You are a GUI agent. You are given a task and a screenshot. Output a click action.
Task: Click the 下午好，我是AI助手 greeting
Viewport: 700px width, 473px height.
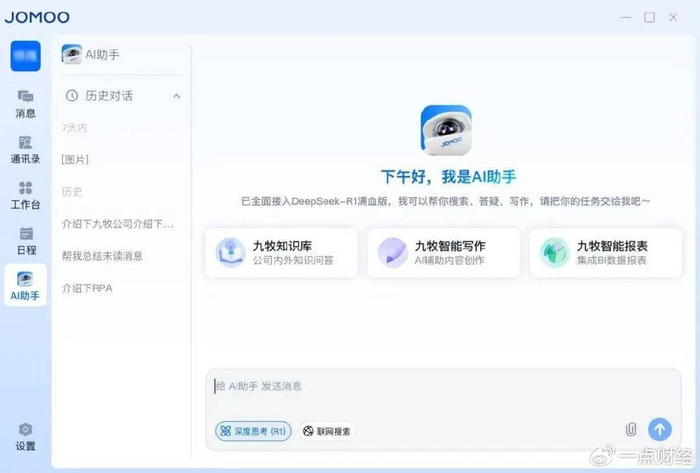click(448, 177)
